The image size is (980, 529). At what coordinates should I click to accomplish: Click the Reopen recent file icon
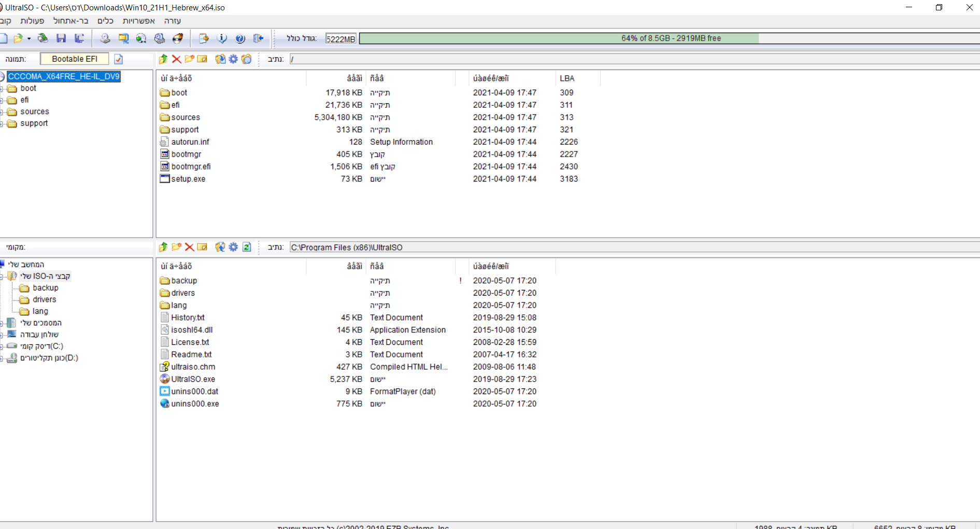[44, 38]
